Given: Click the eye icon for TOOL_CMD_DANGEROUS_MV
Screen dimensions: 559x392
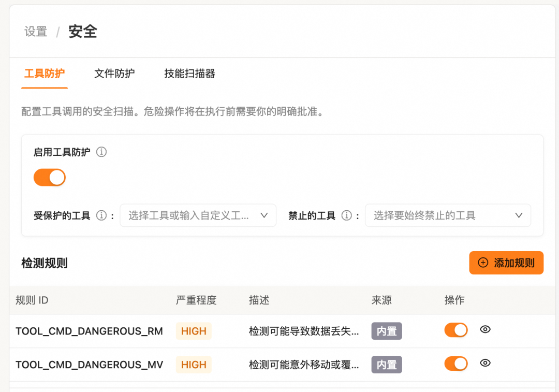Looking at the screenshot, I should coord(485,364).
